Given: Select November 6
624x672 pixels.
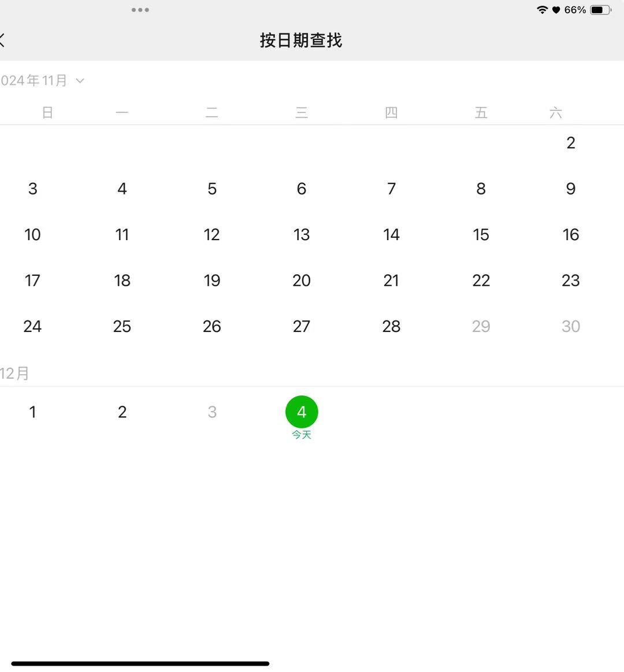Looking at the screenshot, I should coord(302,189).
